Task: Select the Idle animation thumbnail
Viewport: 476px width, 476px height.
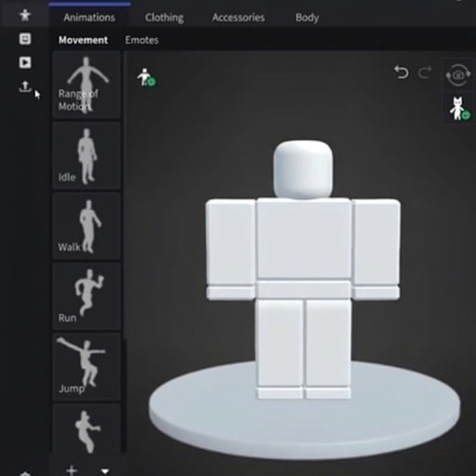Action: (87, 155)
